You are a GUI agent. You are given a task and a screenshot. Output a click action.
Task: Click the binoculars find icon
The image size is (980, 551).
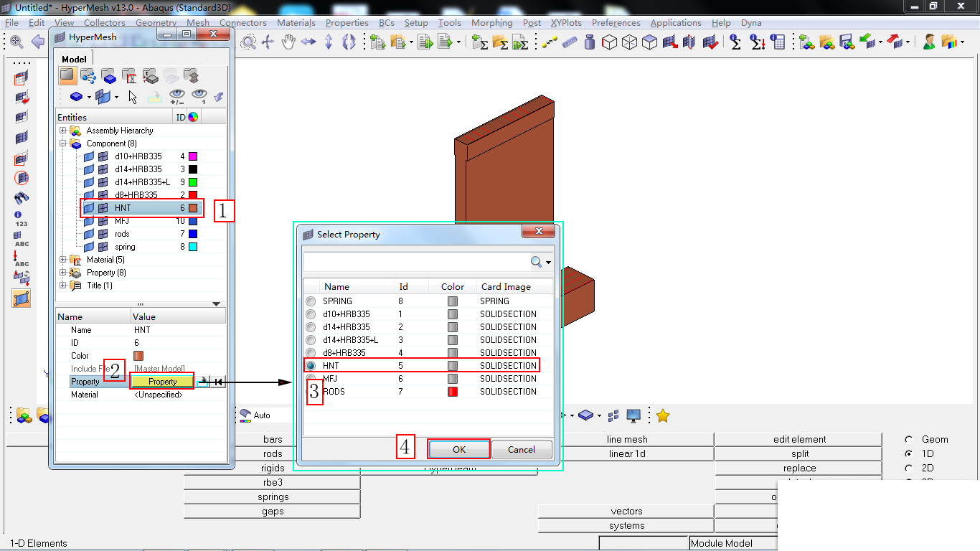tap(22, 199)
